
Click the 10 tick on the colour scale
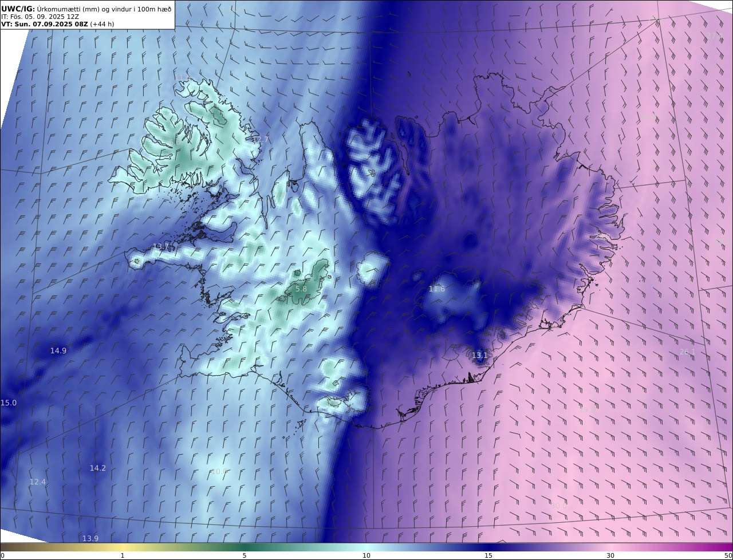(x=366, y=556)
